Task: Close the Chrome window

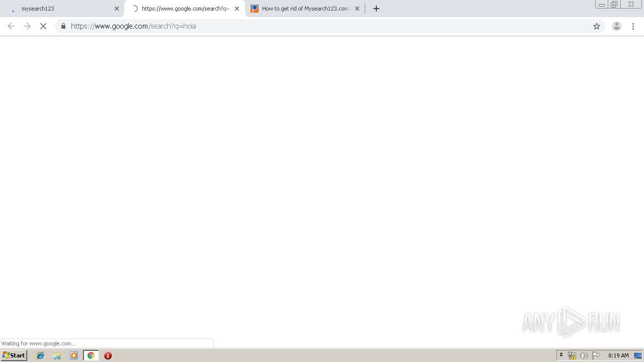Action: click(631, 5)
